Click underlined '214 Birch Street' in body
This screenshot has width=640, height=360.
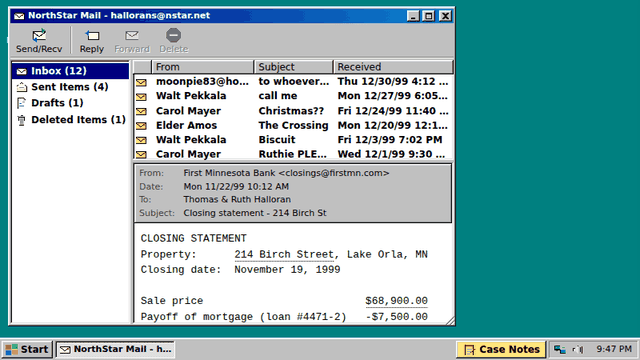coord(284,255)
